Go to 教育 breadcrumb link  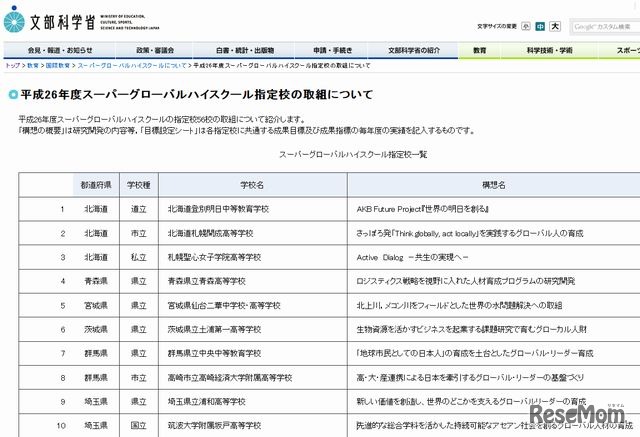(33, 66)
